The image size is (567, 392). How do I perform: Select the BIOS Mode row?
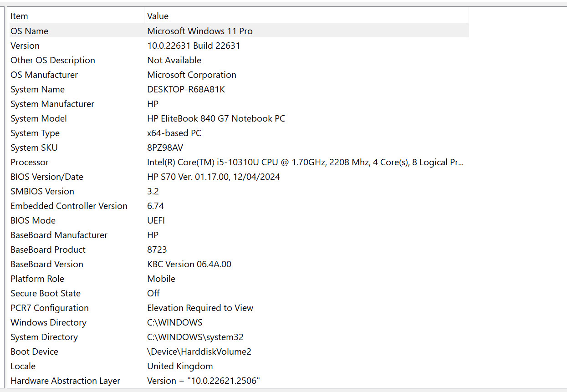click(x=239, y=220)
